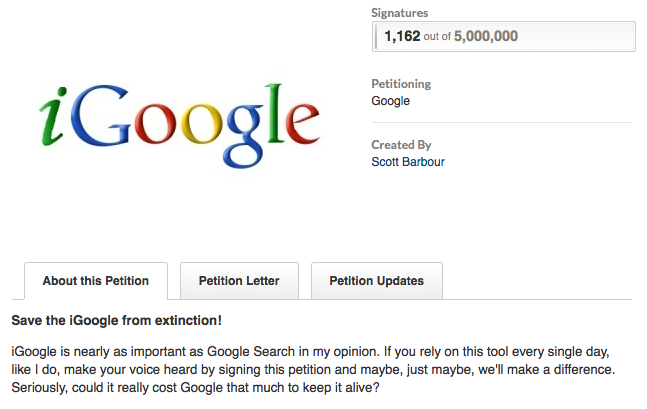Select the 1,162 signature count
647x409 pixels.
403,37
